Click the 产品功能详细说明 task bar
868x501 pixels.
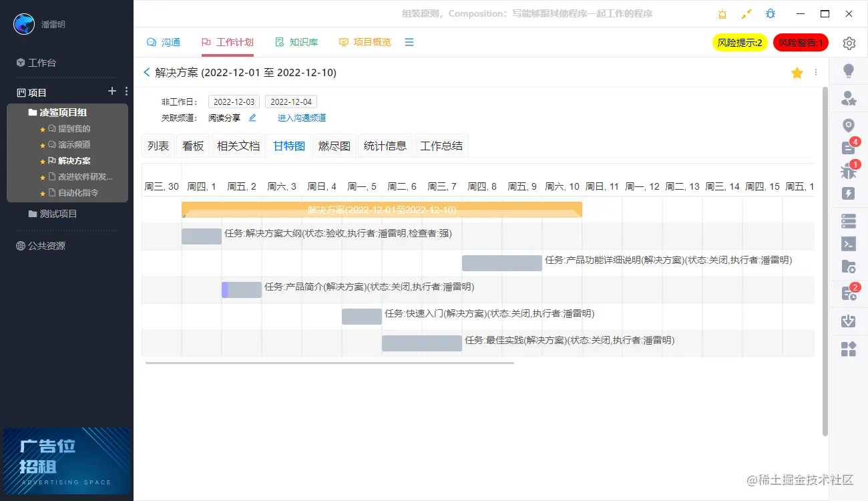pyautogui.click(x=502, y=263)
